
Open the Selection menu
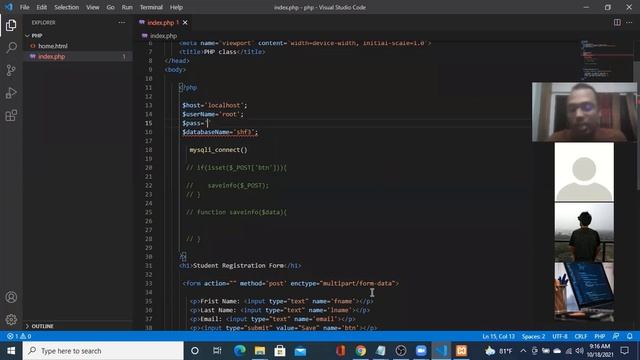[x=67, y=7]
